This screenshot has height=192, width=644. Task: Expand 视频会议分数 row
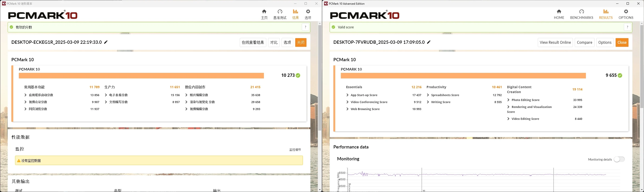[26, 102]
